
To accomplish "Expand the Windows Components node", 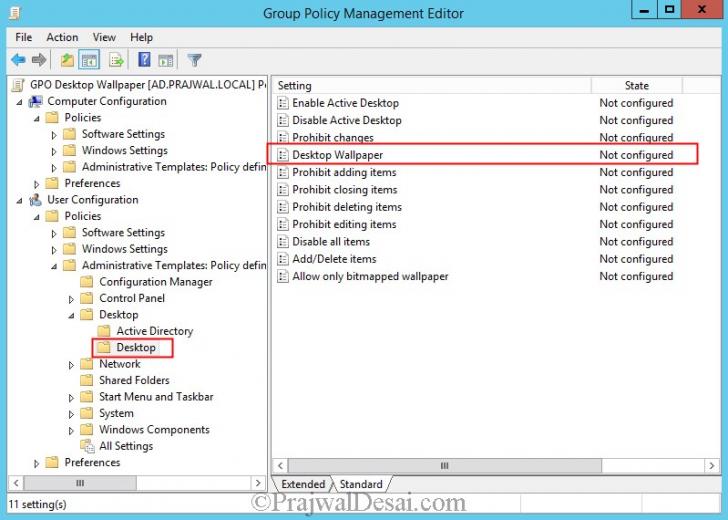I will [x=71, y=431].
